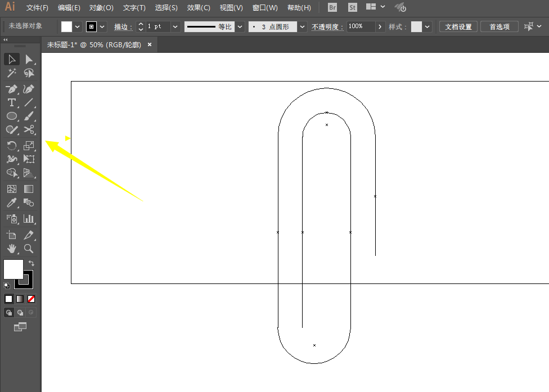This screenshot has width=549, height=392.
Task: Open the 文件(F) menu
Action: [37, 8]
